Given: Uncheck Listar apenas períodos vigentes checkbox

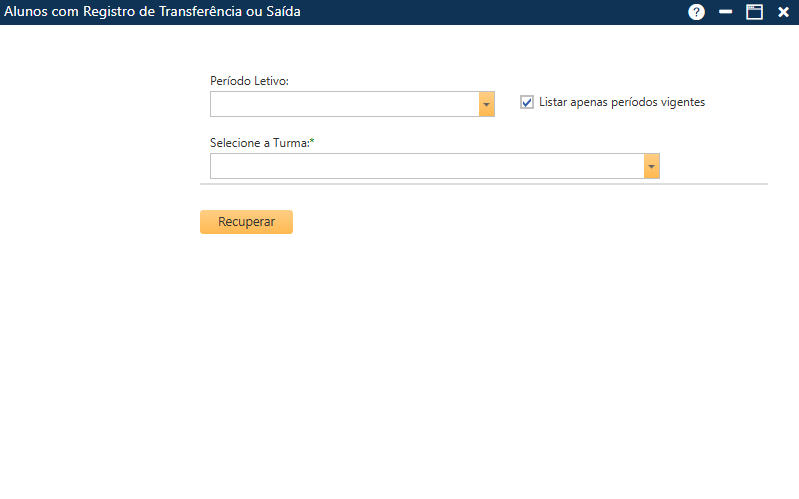Looking at the screenshot, I should [527, 102].
